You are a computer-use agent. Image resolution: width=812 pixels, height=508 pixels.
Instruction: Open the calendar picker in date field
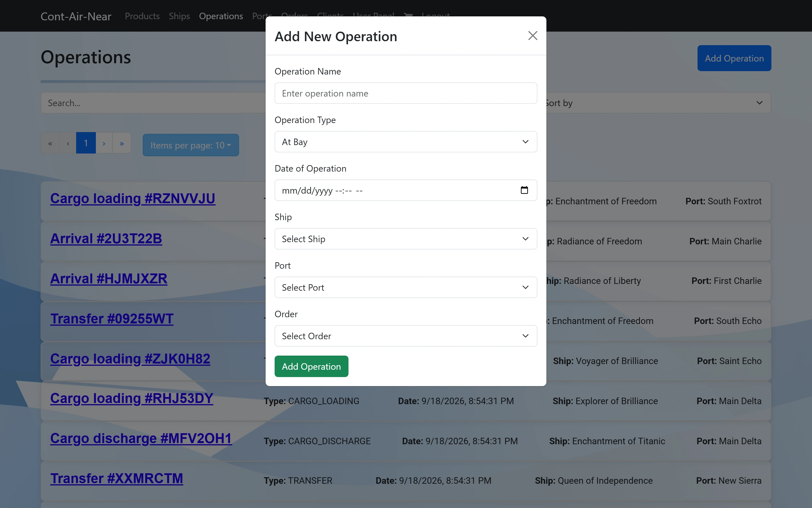pyautogui.click(x=524, y=190)
